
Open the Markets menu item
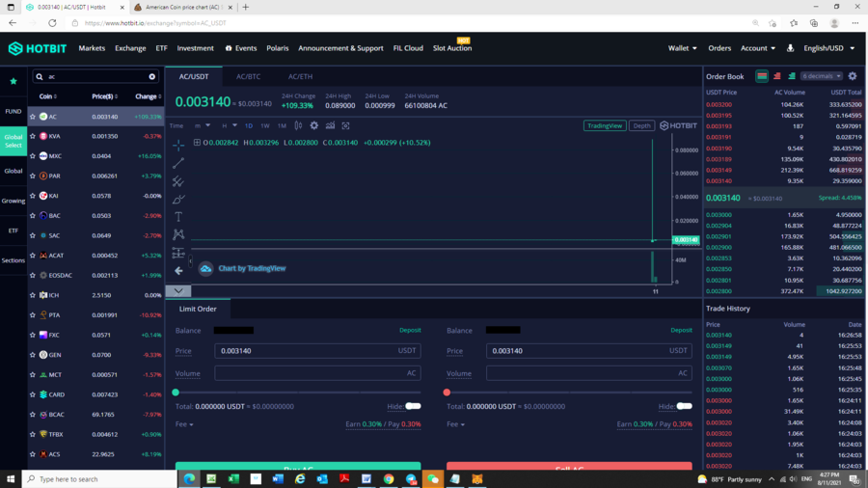tap(92, 48)
